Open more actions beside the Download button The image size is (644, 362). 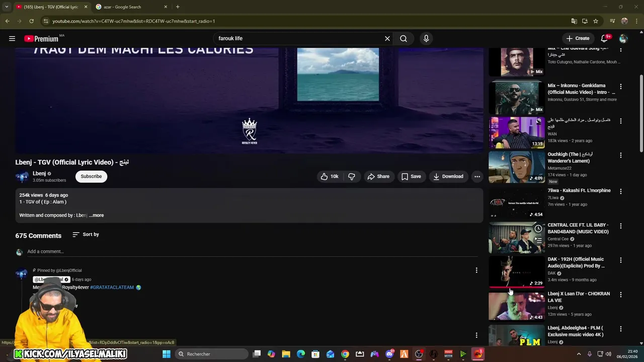click(477, 176)
